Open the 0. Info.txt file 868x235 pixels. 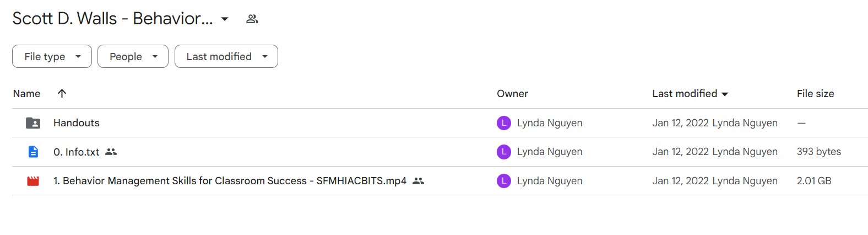tap(77, 152)
